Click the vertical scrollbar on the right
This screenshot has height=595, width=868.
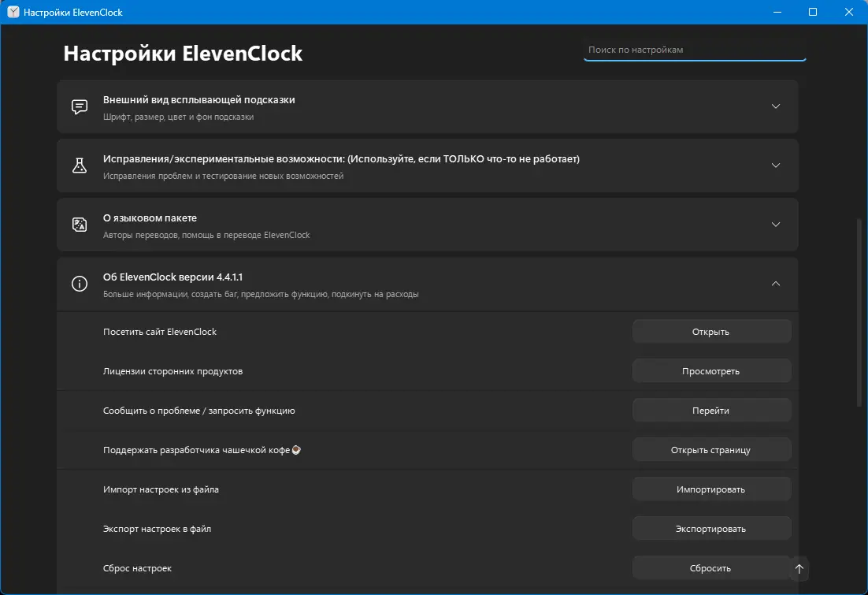(859, 312)
